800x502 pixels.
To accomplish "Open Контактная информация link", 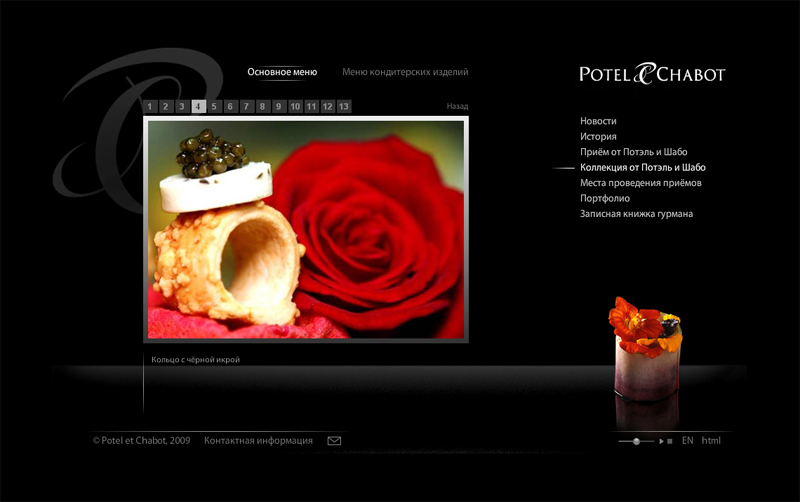I will click(x=258, y=441).
